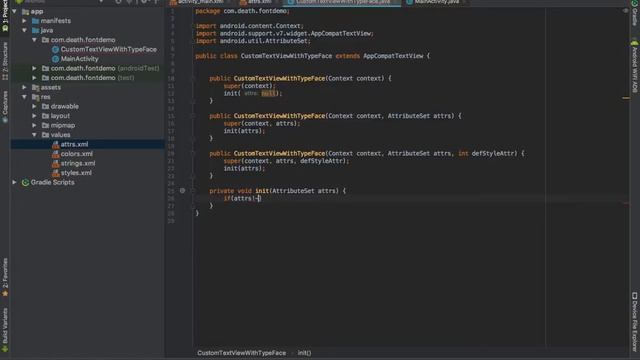Collapse the app module node

click(x=15, y=11)
